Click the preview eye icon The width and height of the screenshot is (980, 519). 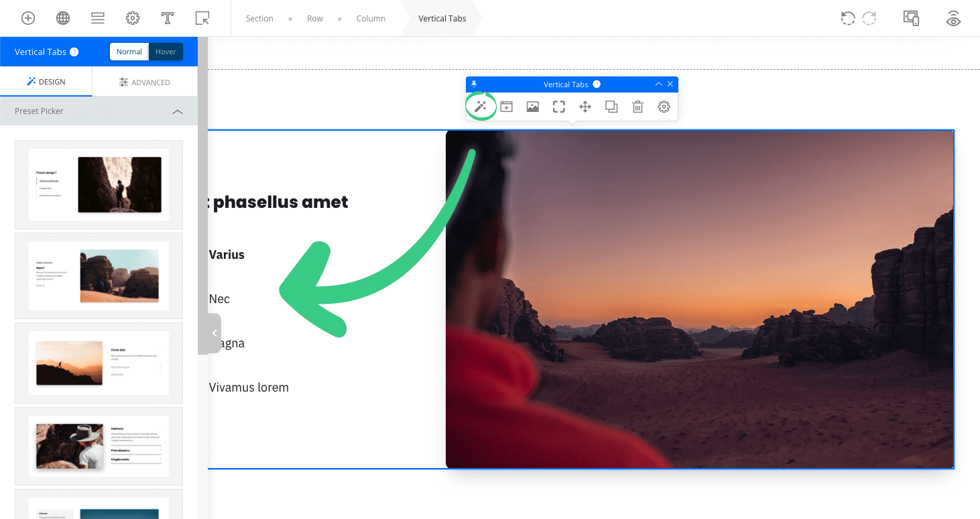(x=953, y=18)
